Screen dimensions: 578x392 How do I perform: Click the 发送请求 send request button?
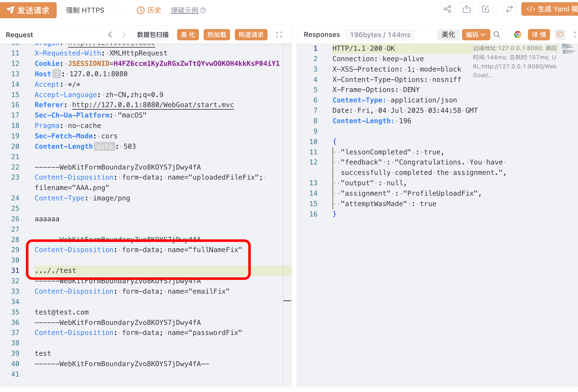[x=28, y=10]
